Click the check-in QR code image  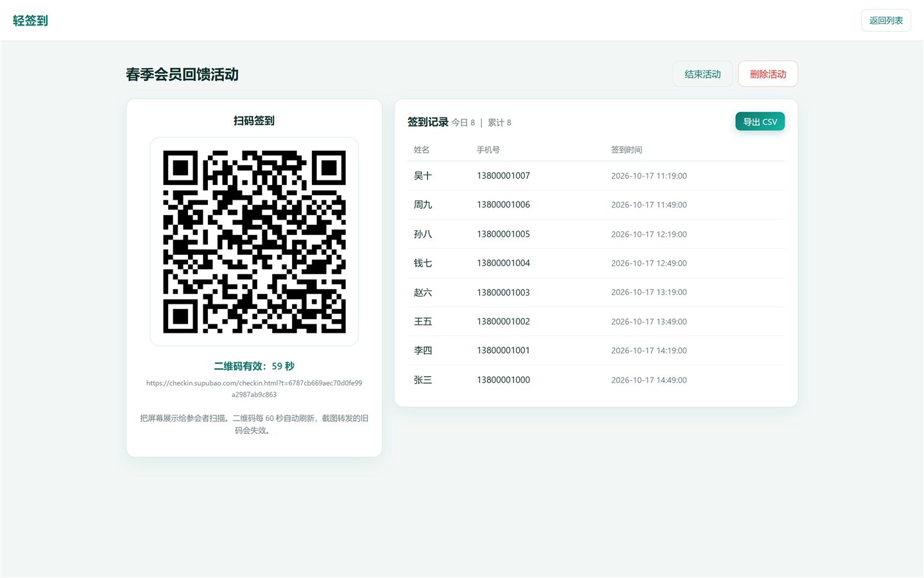pyautogui.click(x=254, y=241)
